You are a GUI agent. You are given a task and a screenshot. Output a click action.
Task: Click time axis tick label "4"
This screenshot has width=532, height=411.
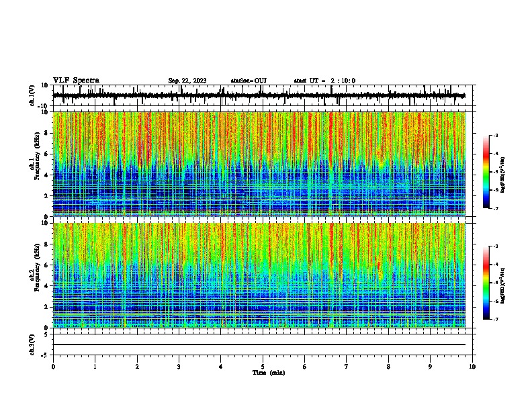(221, 367)
